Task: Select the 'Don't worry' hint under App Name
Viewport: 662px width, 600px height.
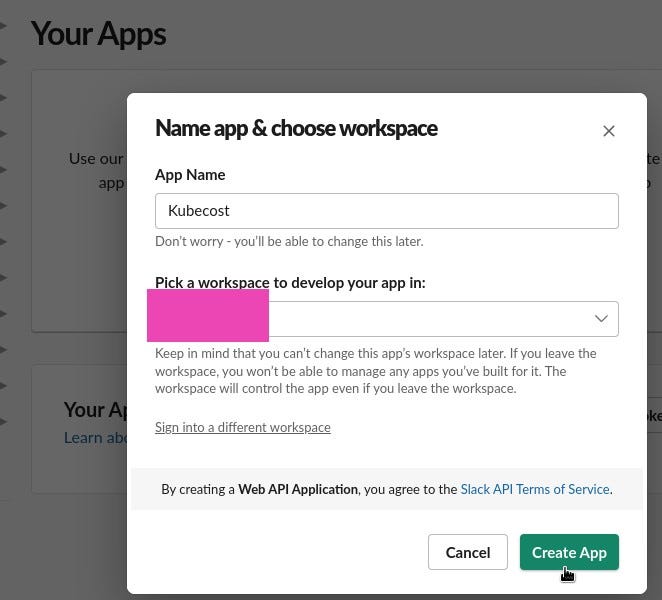Action: tap(289, 241)
